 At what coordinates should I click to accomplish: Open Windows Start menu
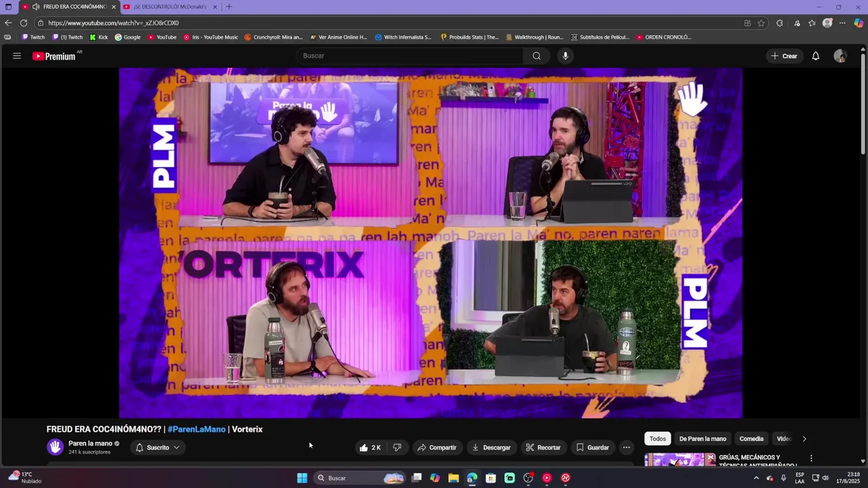pos(302,478)
